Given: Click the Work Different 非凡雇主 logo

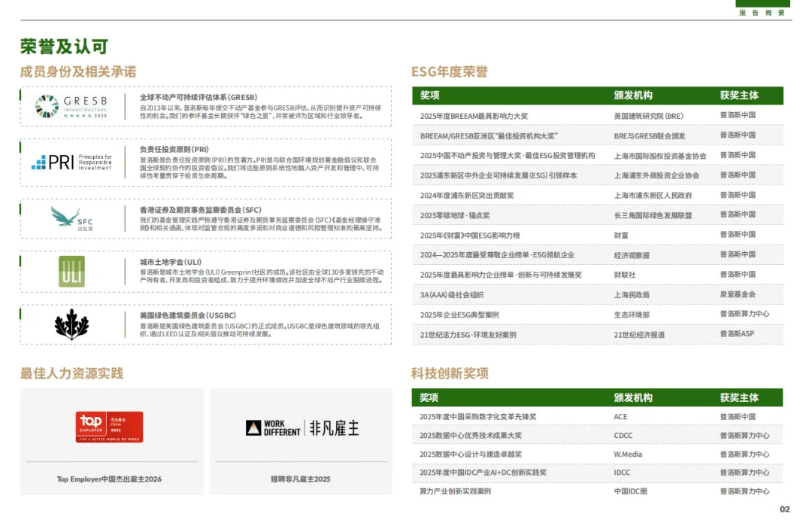Looking at the screenshot, I should point(302,428).
